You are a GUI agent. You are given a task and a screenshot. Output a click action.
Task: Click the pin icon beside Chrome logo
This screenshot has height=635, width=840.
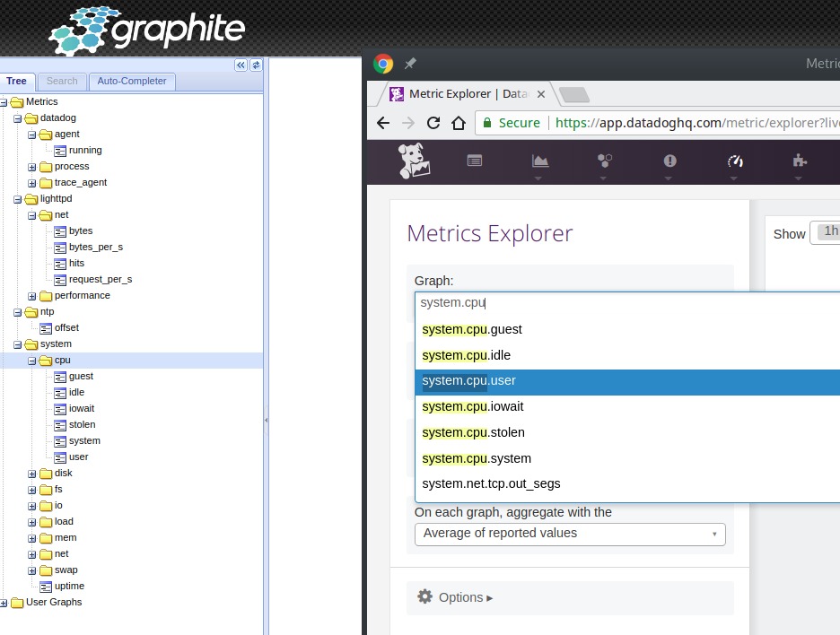(x=410, y=64)
